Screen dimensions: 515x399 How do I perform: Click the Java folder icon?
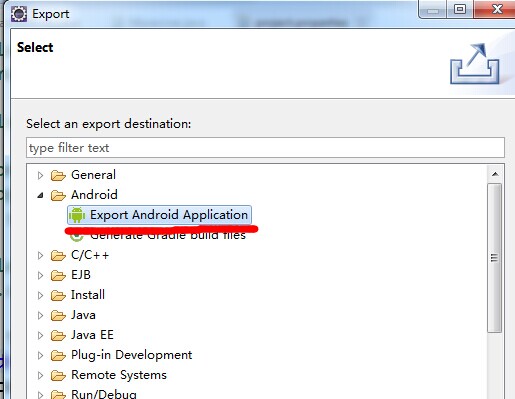pos(58,316)
